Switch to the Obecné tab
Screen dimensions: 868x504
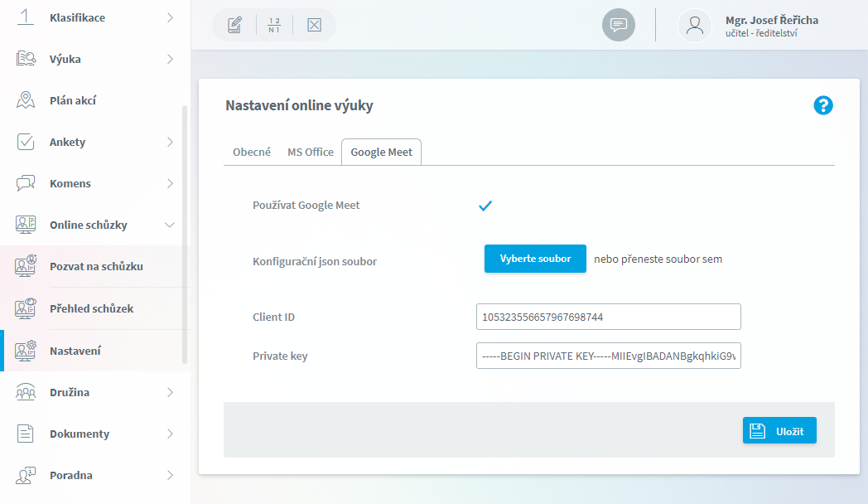point(252,152)
